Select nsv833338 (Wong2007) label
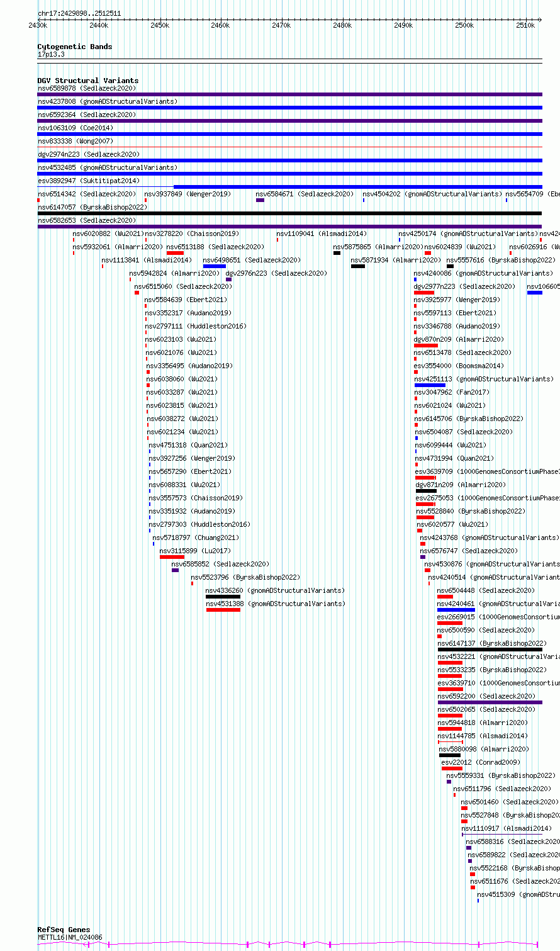 [76, 142]
